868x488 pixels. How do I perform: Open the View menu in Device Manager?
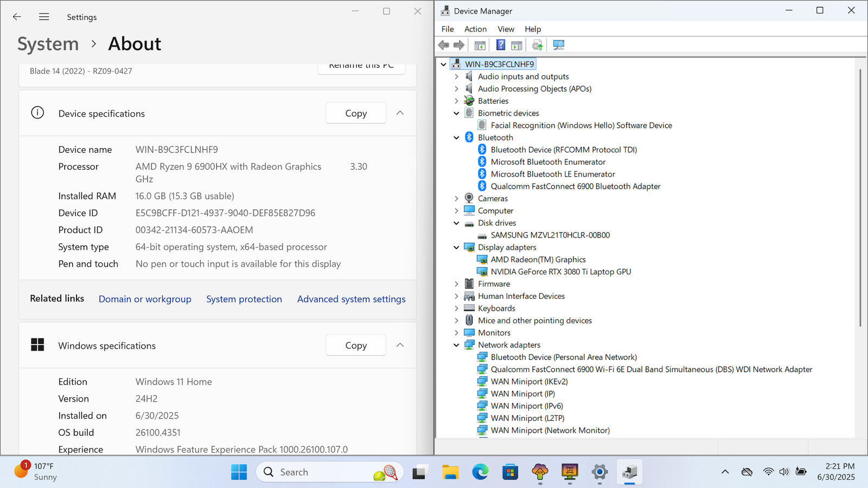[506, 29]
